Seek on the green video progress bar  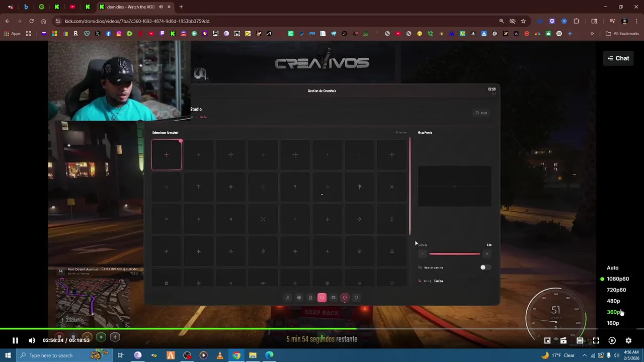(179, 329)
